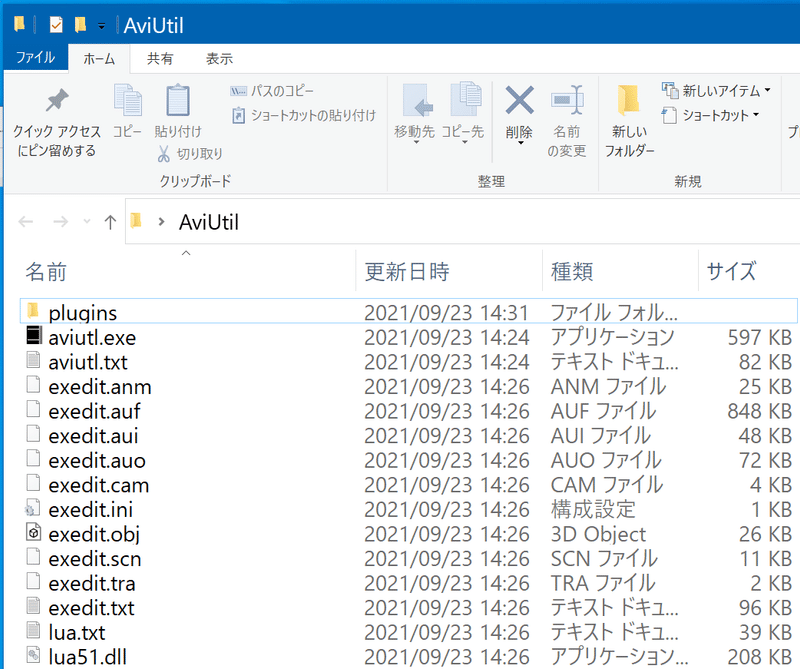Select the exedit.cam file name
The image size is (800, 669).
tap(98, 485)
